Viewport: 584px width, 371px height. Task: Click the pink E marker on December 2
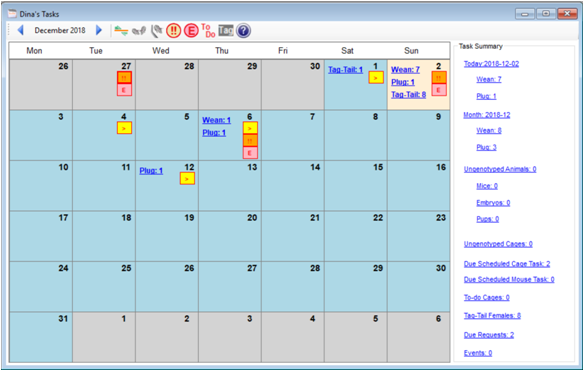[x=439, y=90]
